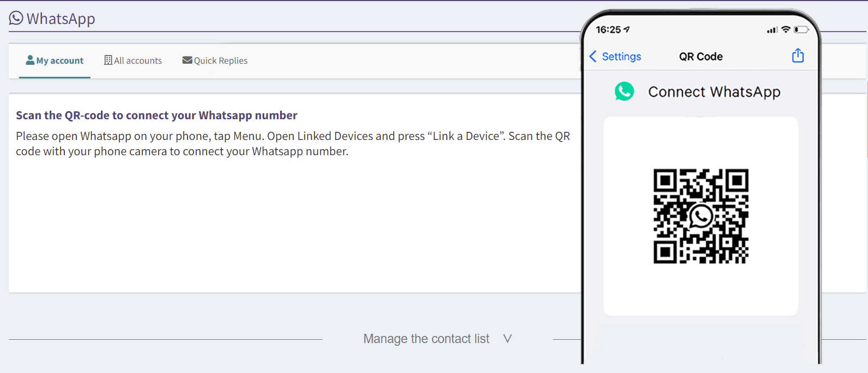Tap the back chevron on the phone screen

(x=593, y=57)
